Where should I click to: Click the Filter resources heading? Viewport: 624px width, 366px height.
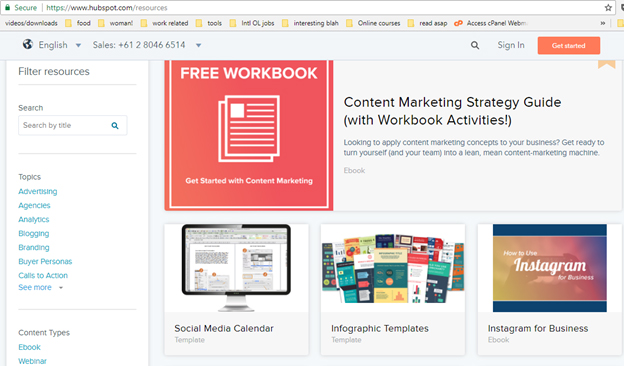coord(54,72)
